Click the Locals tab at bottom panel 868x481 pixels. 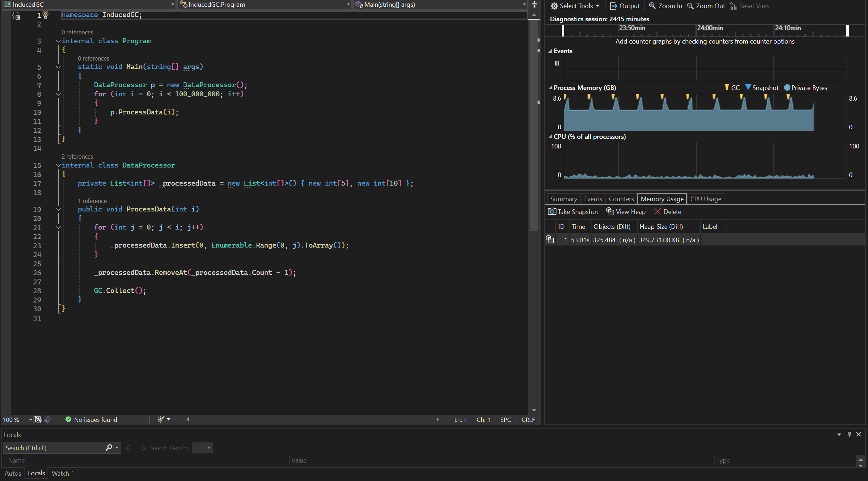(x=36, y=473)
